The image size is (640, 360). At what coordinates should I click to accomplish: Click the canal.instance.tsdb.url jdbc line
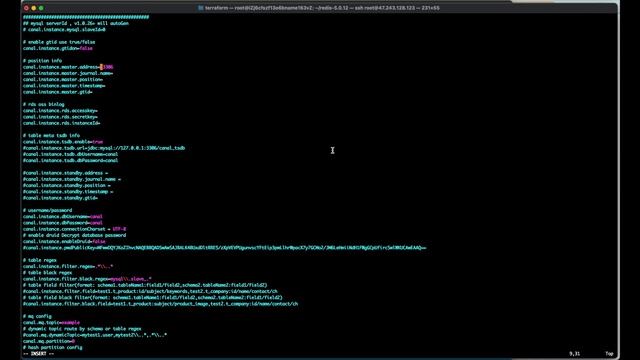click(104, 148)
